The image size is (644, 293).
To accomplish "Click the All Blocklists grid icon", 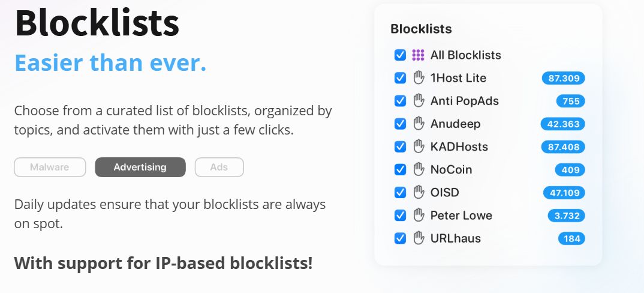I will click(418, 55).
